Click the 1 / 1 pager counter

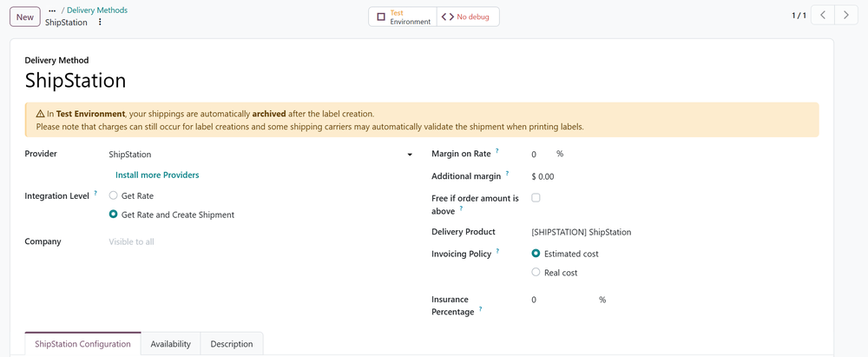[799, 16]
